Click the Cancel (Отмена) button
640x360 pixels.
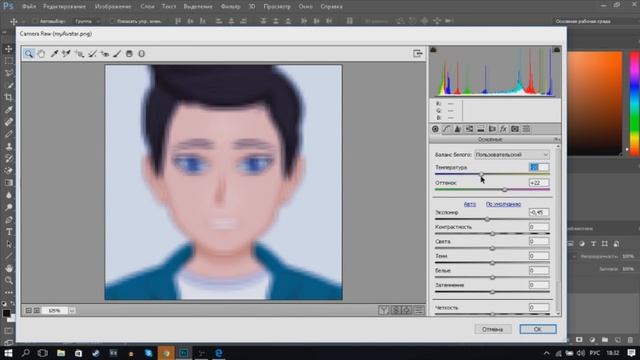pyautogui.click(x=493, y=329)
